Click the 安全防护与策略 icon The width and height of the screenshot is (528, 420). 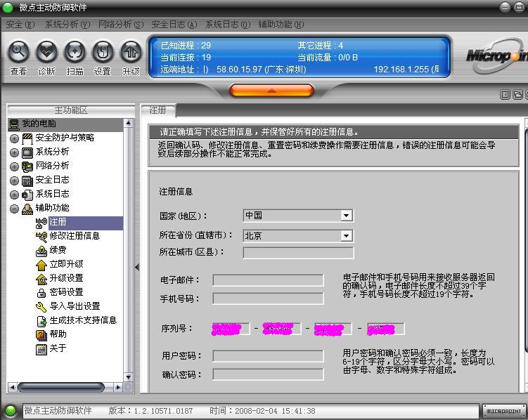pyautogui.click(x=27, y=138)
